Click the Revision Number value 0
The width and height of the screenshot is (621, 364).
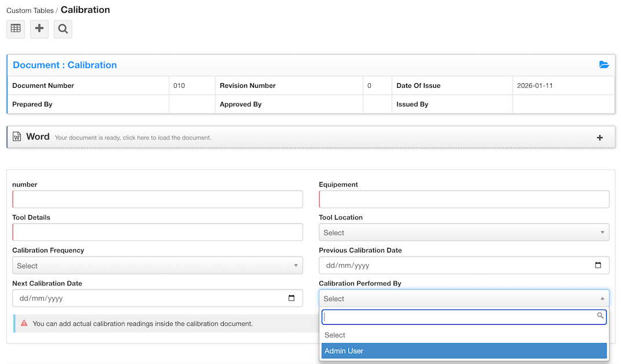click(x=369, y=86)
